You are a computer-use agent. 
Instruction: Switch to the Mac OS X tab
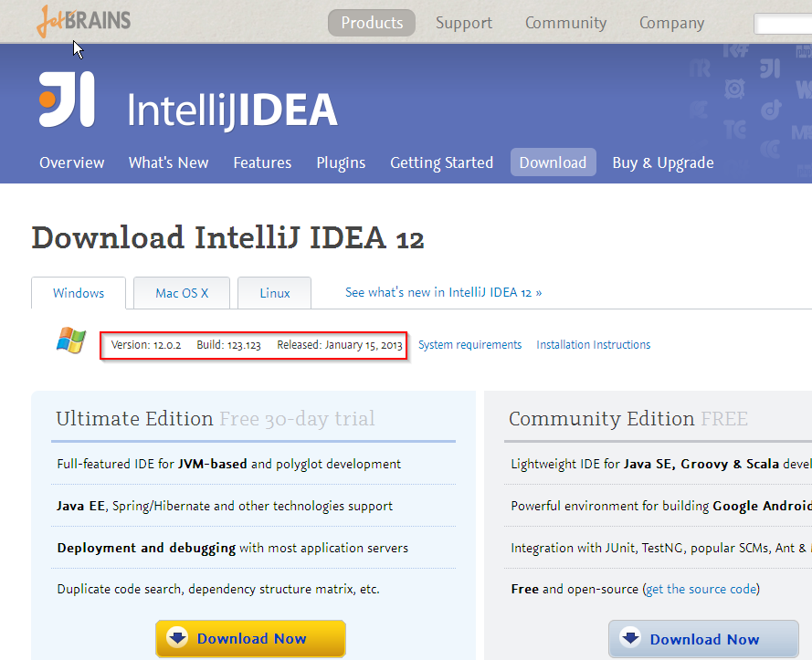(182, 293)
